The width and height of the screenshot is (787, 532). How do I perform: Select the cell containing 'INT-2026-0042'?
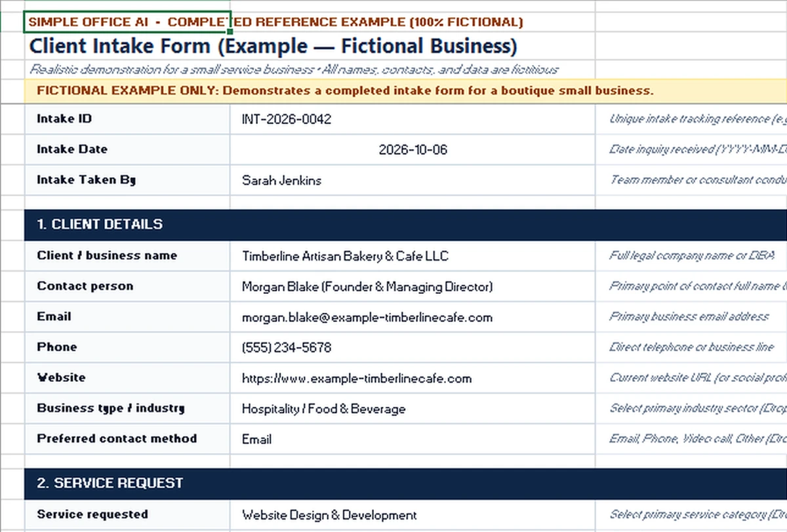point(413,119)
